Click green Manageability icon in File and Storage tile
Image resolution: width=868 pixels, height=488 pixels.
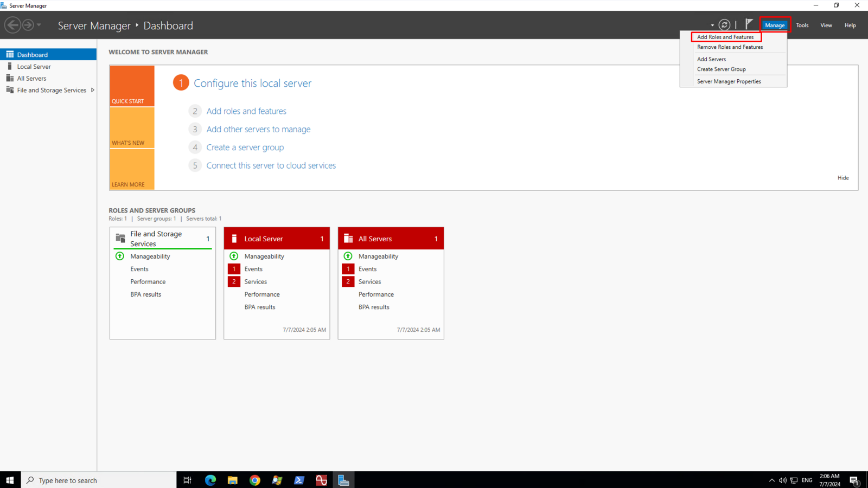[x=120, y=256]
